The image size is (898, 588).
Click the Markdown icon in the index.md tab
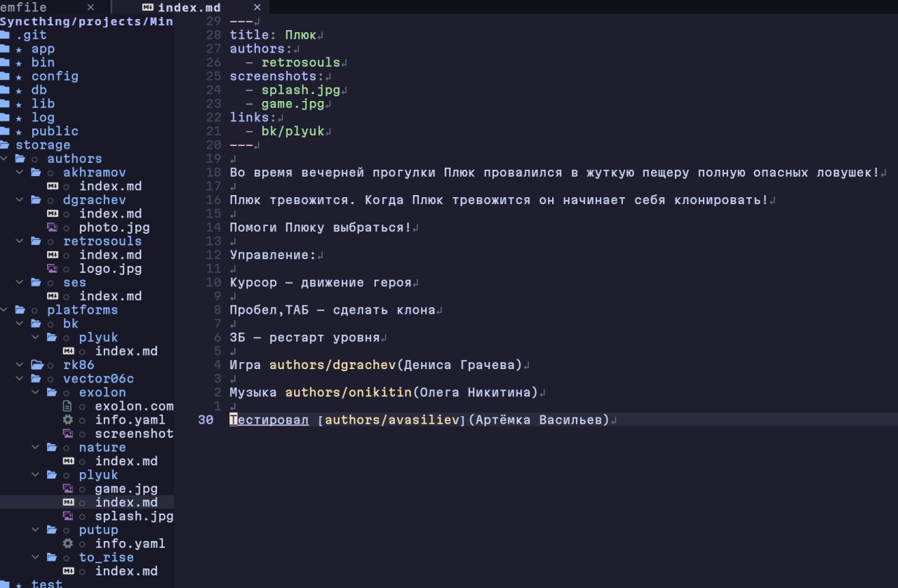tap(147, 8)
